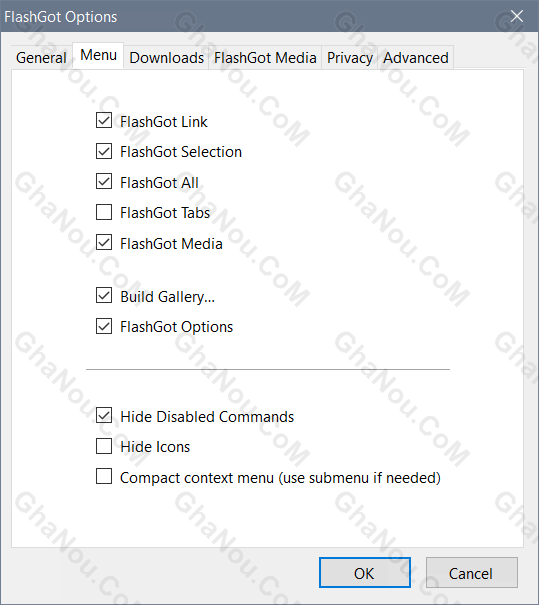
Task: Select the Menu tab
Action: click(98, 56)
